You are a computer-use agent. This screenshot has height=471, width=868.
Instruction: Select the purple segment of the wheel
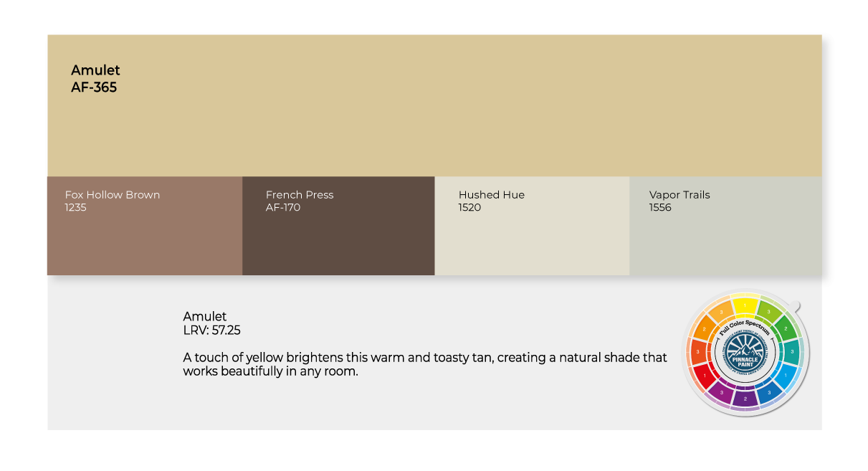pyautogui.click(x=745, y=399)
